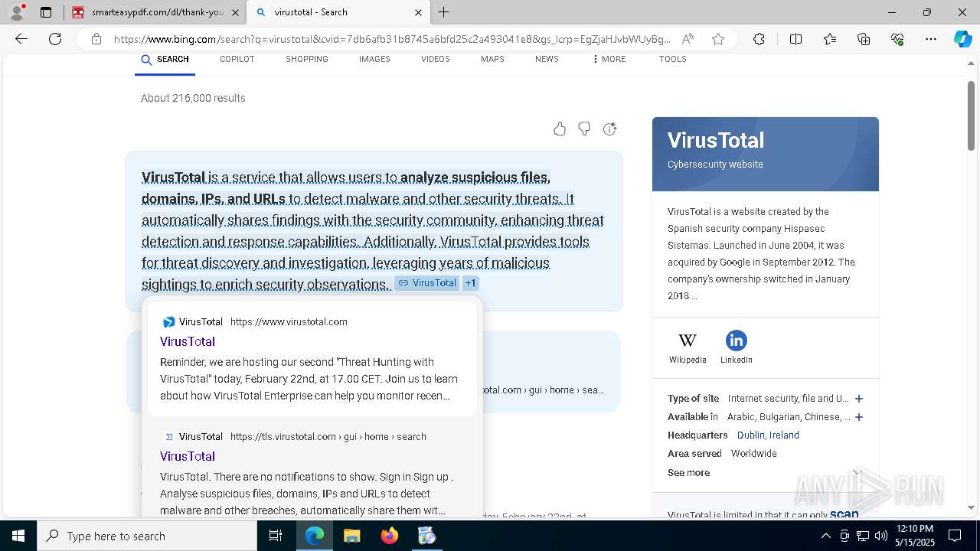This screenshot has height=551, width=980.
Task: Give thumbs up to the answer
Action: (560, 129)
